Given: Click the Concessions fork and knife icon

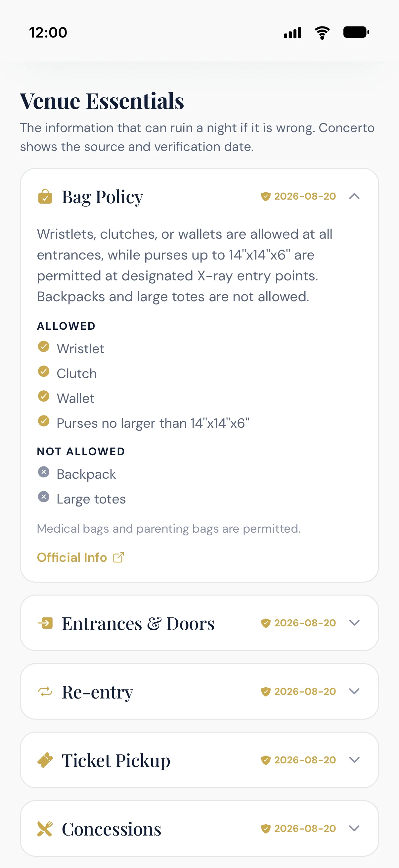Looking at the screenshot, I should click(45, 828).
